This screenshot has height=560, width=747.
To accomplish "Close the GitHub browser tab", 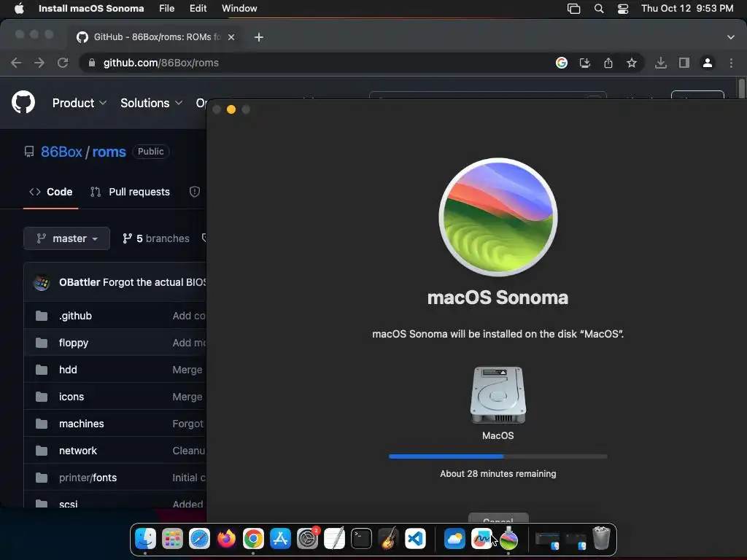I will (231, 37).
